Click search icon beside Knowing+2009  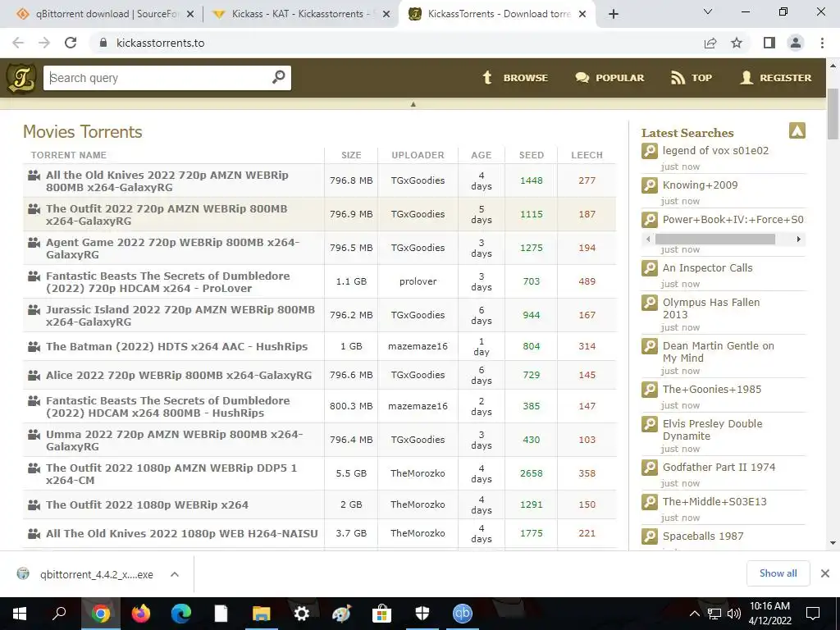pos(650,185)
